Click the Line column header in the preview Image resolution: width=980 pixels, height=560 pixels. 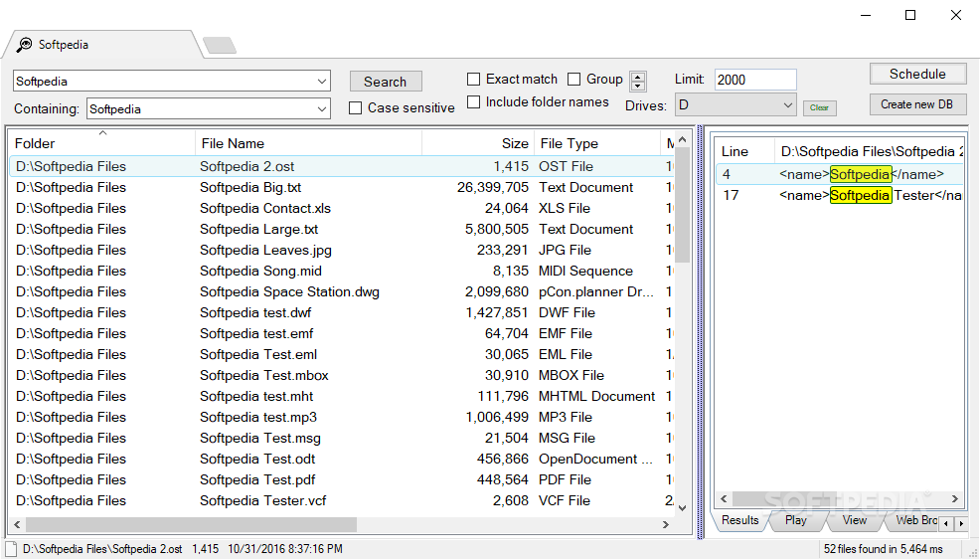point(745,151)
